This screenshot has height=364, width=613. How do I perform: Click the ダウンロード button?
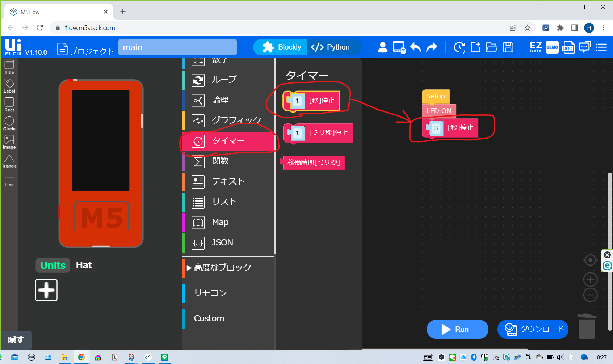coord(533,329)
